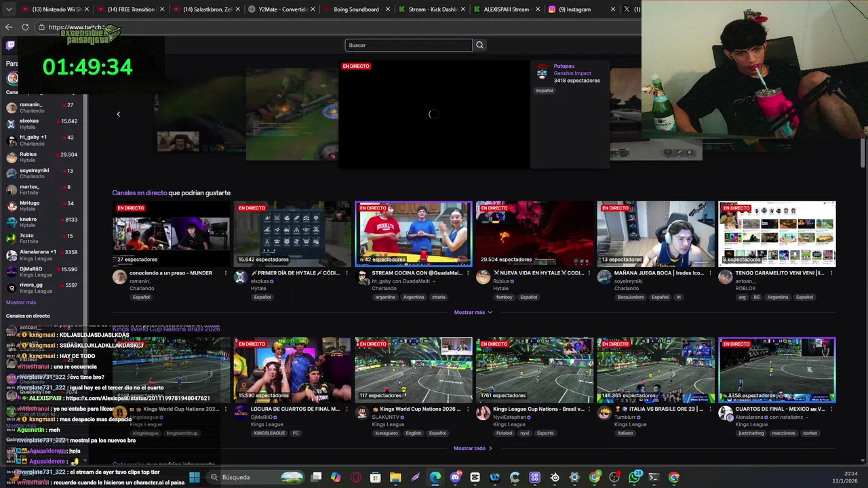868x488 pixels.
Task: Click the Buscar search input field
Action: click(408, 45)
